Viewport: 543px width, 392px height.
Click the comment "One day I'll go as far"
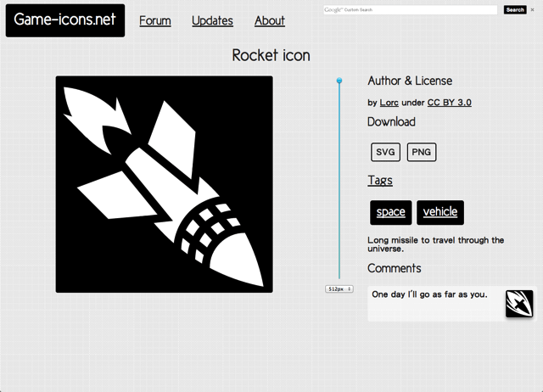(x=430, y=294)
